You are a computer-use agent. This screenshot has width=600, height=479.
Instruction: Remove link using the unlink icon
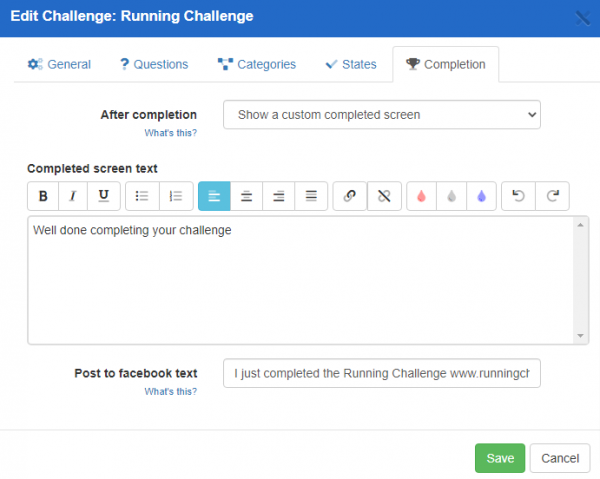383,196
